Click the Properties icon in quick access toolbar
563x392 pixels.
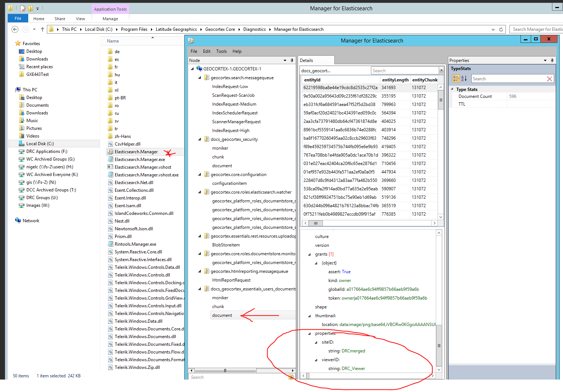click(23, 8)
